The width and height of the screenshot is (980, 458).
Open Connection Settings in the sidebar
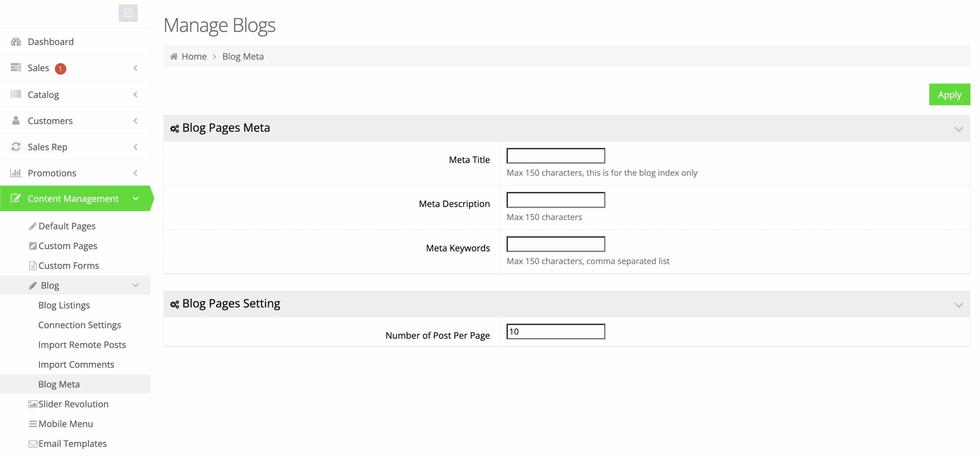coord(79,325)
